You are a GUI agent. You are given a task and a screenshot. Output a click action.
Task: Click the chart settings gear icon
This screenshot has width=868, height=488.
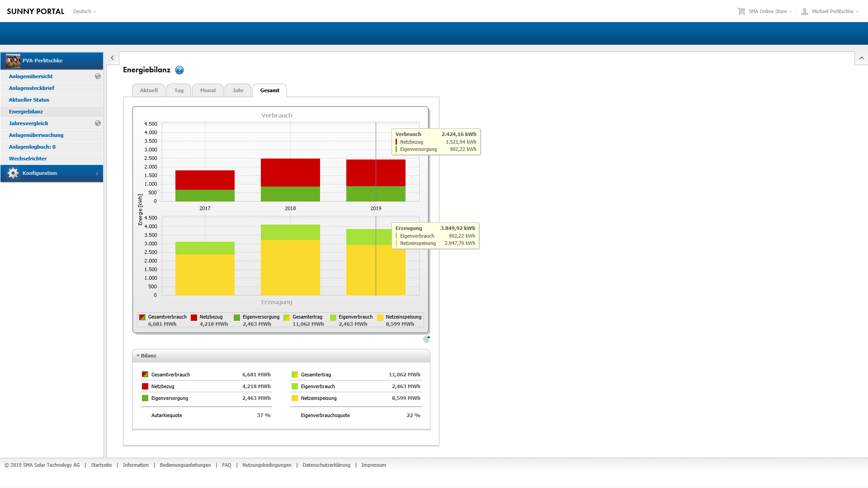[426, 339]
